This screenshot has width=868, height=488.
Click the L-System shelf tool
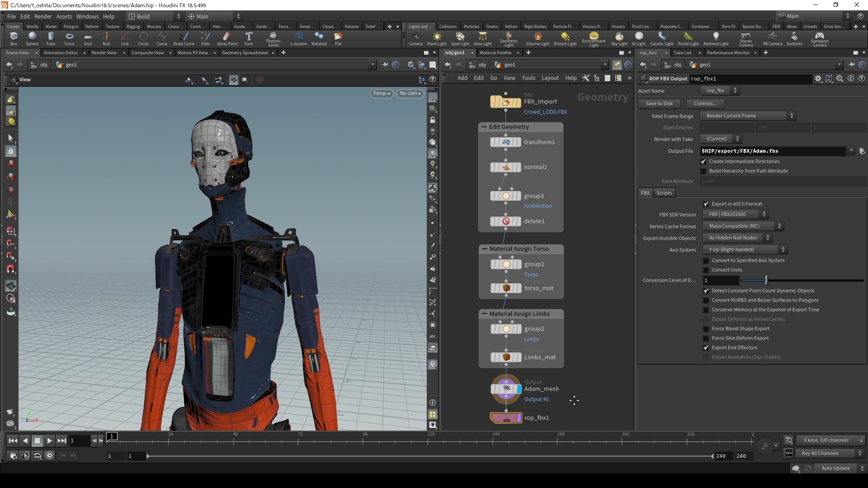point(298,38)
